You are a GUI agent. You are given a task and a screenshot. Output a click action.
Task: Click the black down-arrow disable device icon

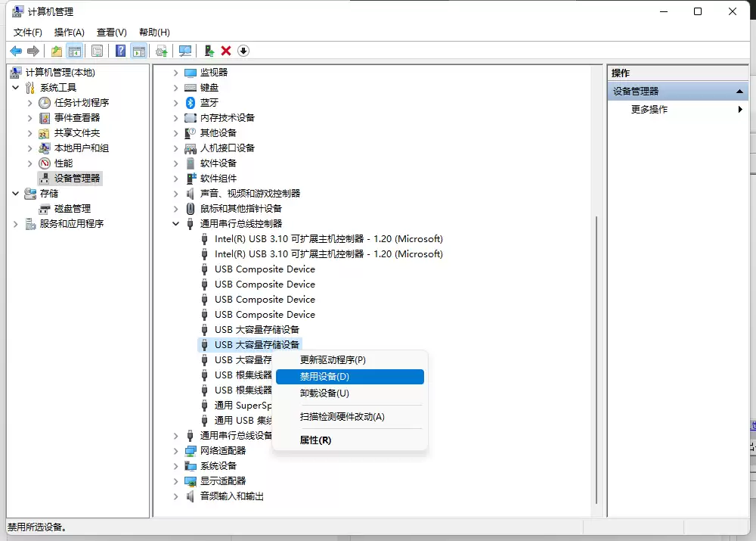pyautogui.click(x=243, y=51)
